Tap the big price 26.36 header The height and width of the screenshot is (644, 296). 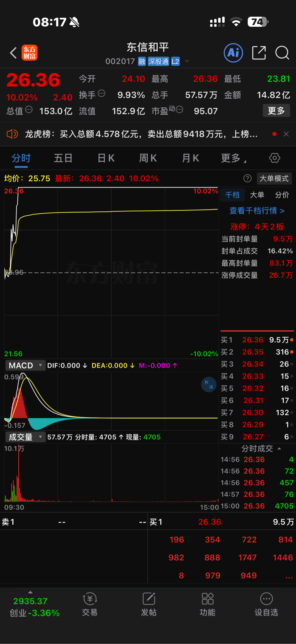click(33, 80)
